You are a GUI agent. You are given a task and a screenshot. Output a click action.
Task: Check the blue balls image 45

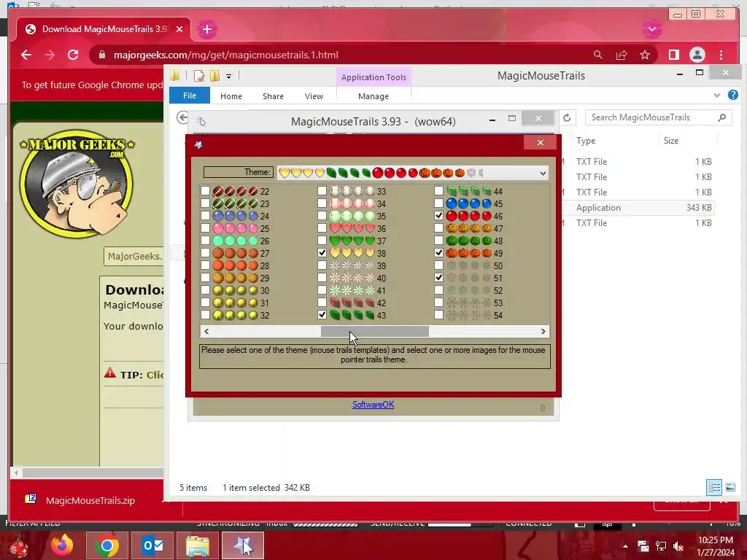pyautogui.click(x=438, y=203)
